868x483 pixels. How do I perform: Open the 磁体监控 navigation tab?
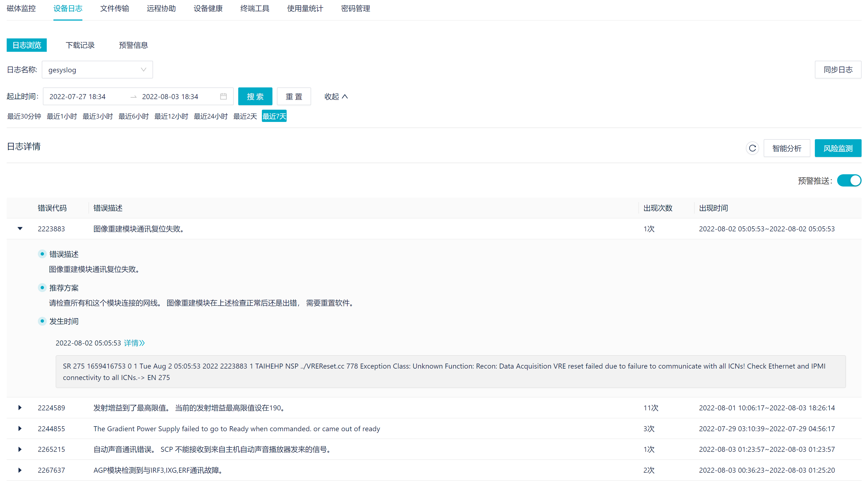point(21,8)
